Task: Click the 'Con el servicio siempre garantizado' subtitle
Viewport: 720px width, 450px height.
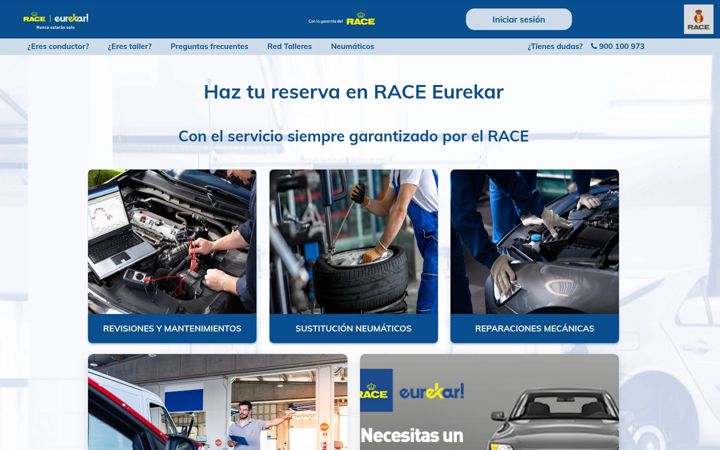Action: 354,136
